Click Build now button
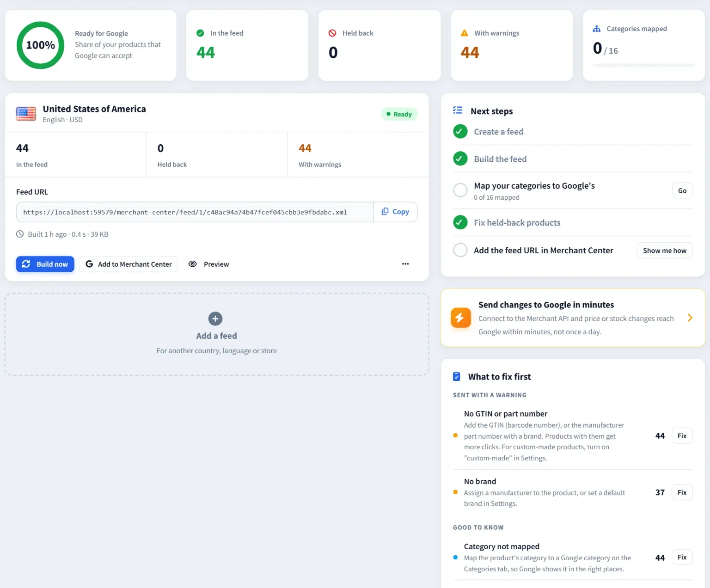This screenshot has width=710, height=588. click(x=45, y=264)
